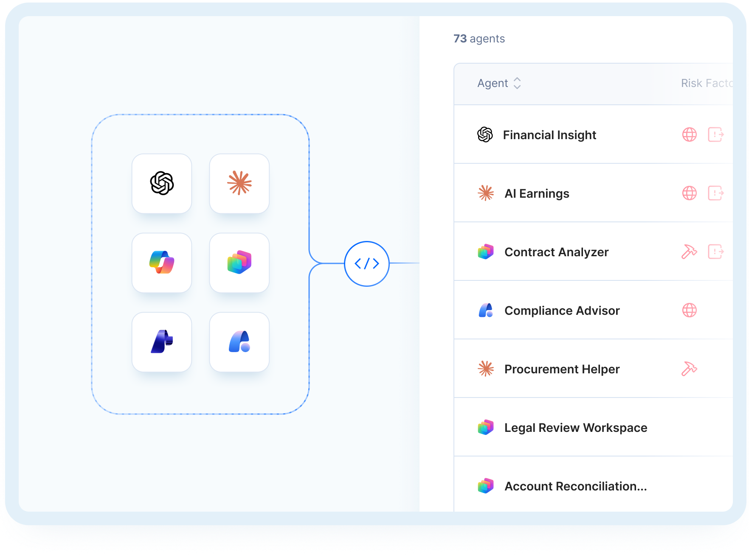Select the Compliance Advisor agent
The height and width of the screenshot is (560, 749).
click(x=562, y=311)
